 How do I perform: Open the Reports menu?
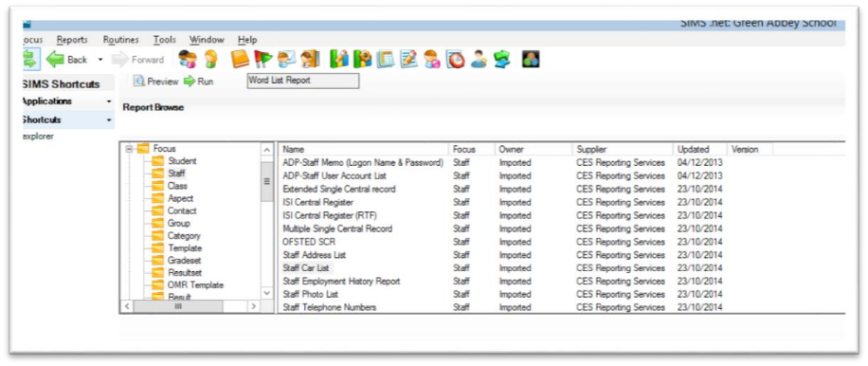72,40
